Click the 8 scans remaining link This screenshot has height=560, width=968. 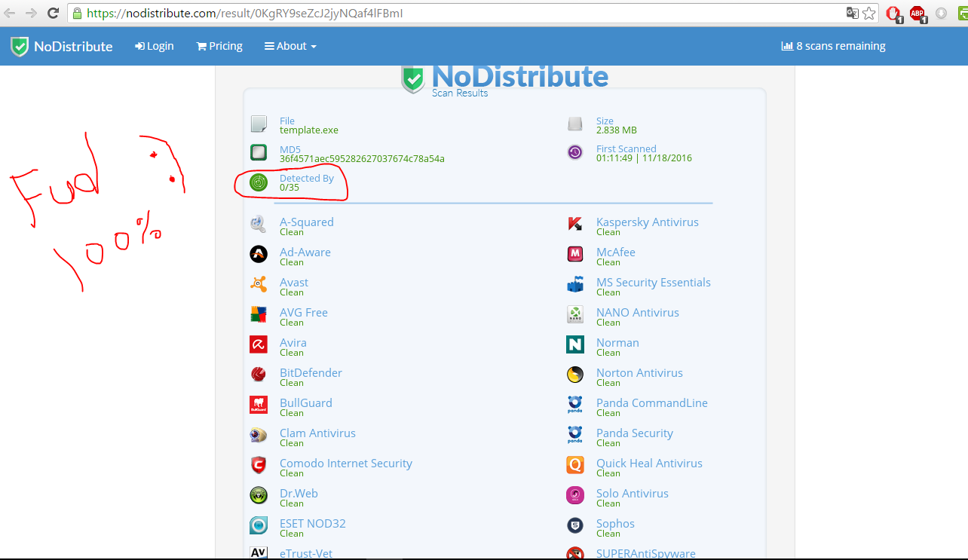[833, 46]
